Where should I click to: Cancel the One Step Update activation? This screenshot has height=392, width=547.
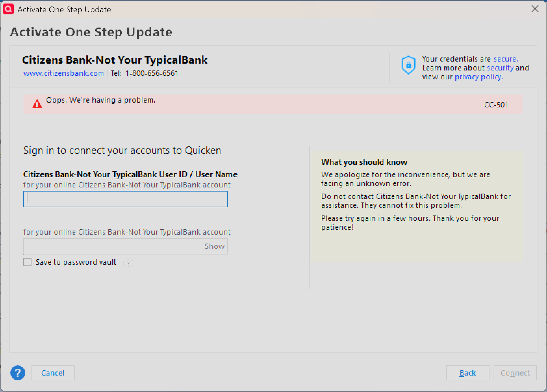53,373
